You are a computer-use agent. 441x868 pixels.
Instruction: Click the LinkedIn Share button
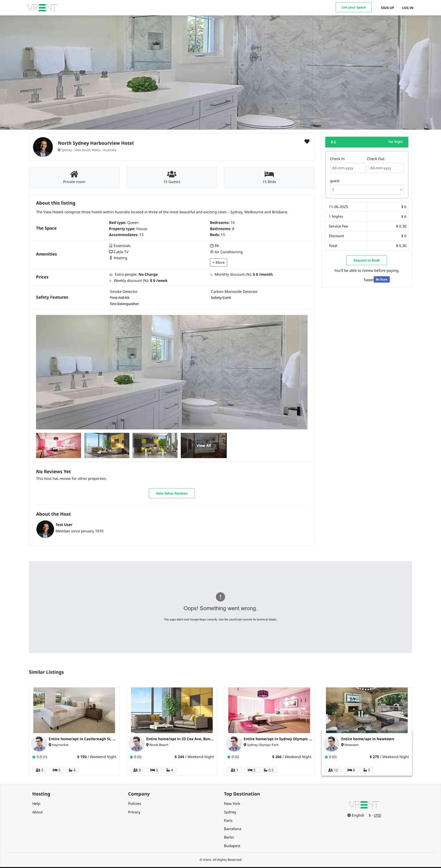[381, 279]
